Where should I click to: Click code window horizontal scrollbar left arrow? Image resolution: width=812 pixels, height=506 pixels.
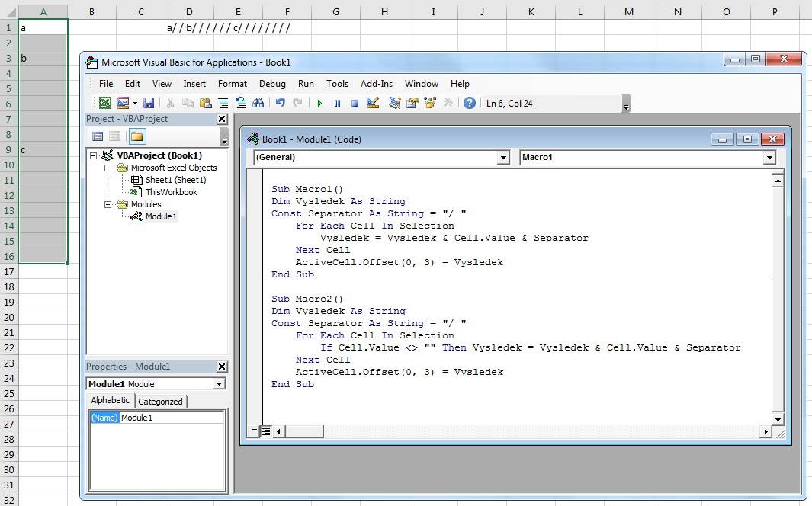(278, 431)
